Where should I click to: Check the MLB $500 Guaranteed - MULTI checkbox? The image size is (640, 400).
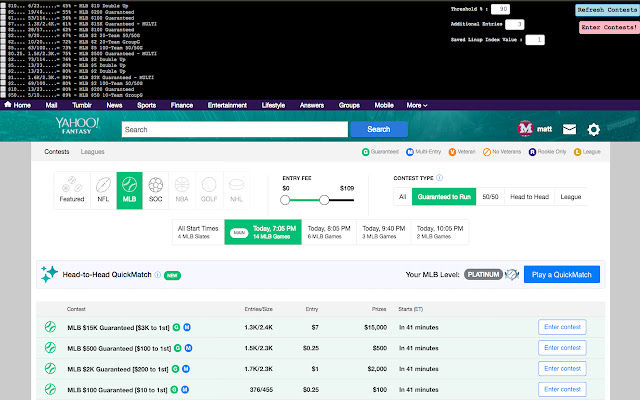point(3,53)
